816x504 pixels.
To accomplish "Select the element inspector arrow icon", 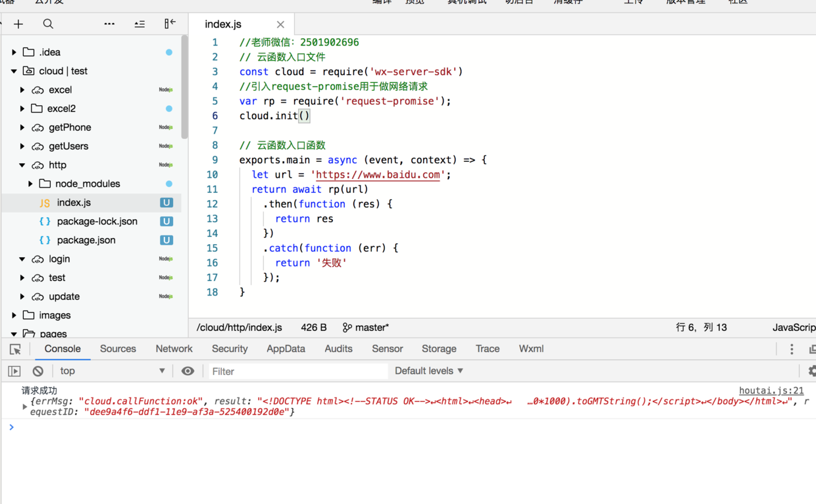I will tap(15, 349).
